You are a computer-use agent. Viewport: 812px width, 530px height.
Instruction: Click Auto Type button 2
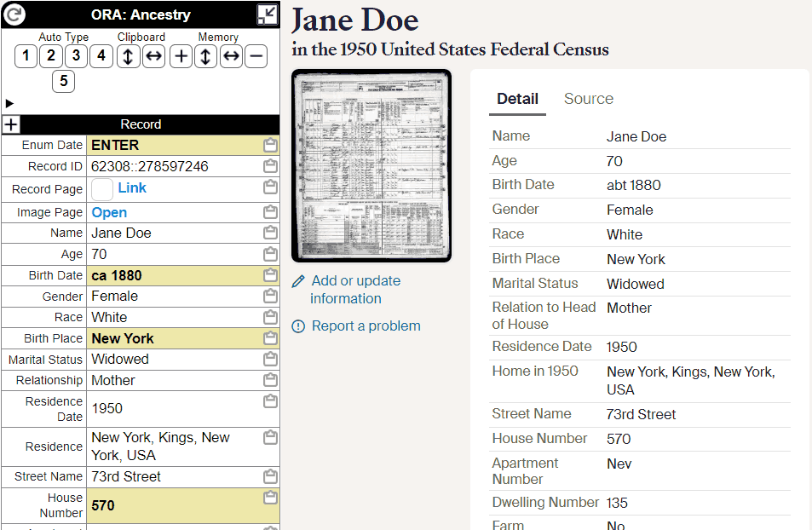(51, 55)
